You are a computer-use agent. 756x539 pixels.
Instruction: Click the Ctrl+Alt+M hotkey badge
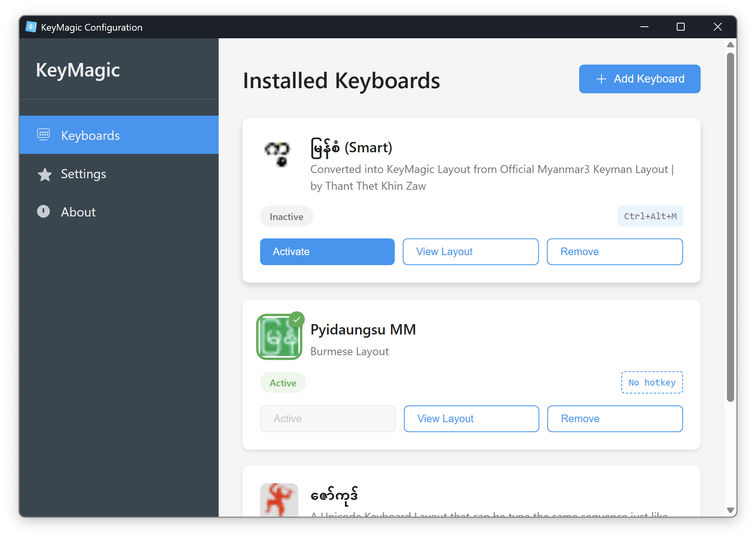[x=650, y=216]
